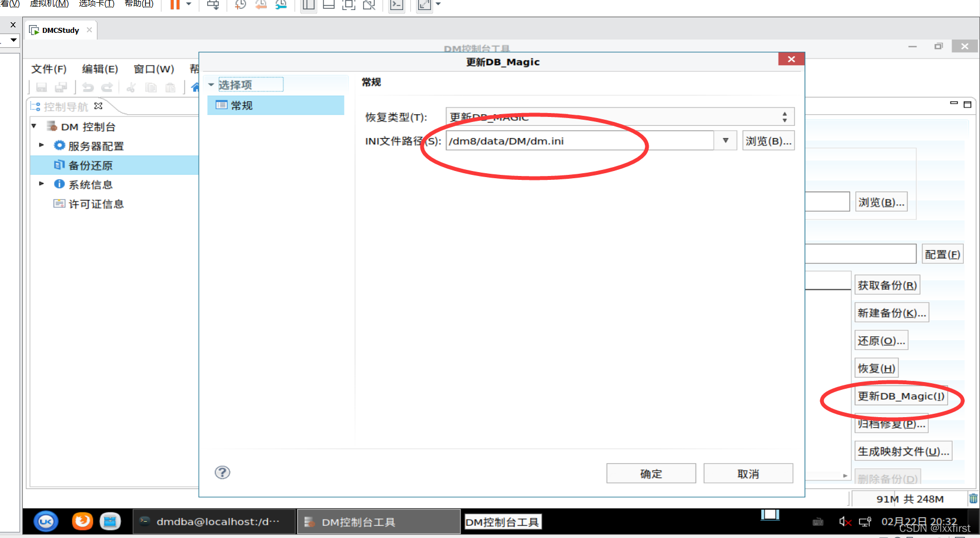Open 文件(F) menu in DM console tool
The width and height of the screenshot is (980, 538).
(49, 69)
